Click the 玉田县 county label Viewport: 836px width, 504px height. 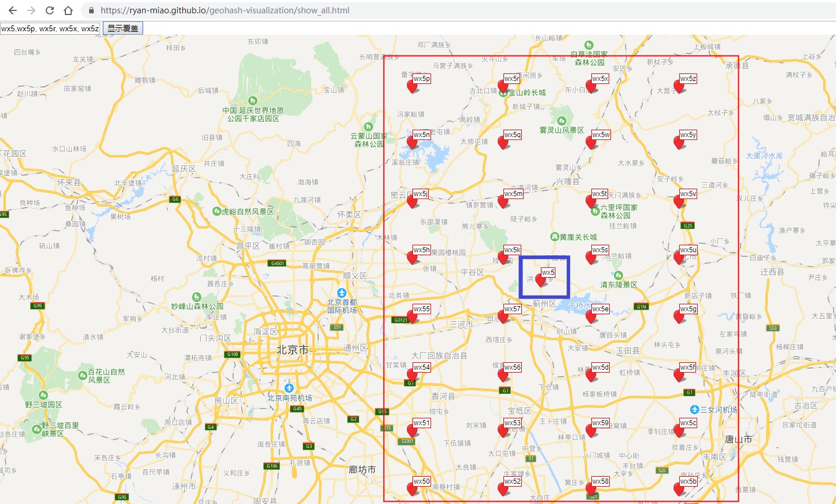[628, 351]
